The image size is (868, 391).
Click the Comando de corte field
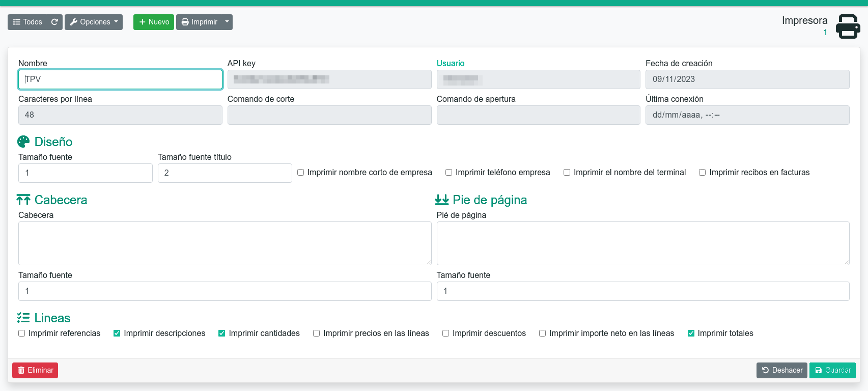[329, 115]
